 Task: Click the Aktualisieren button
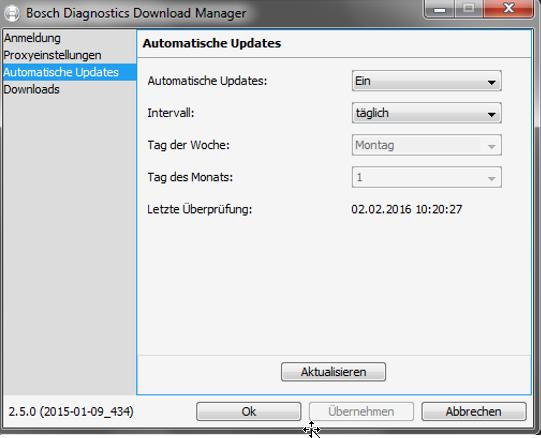coord(333,372)
